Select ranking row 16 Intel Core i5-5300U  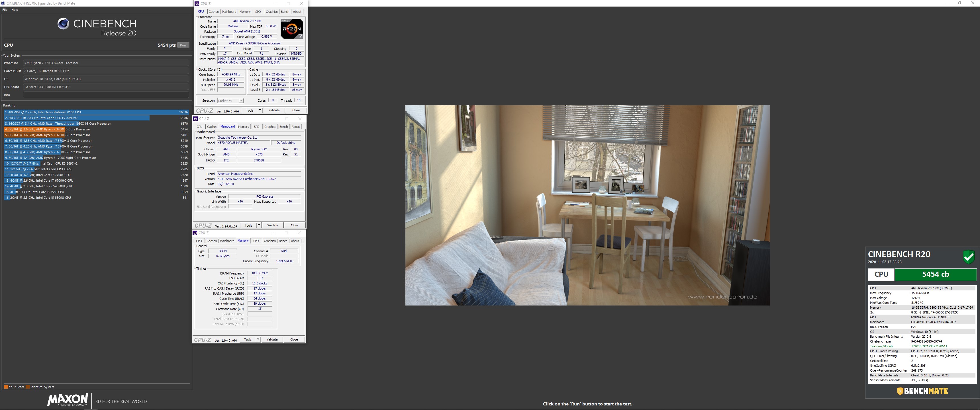[96, 198]
